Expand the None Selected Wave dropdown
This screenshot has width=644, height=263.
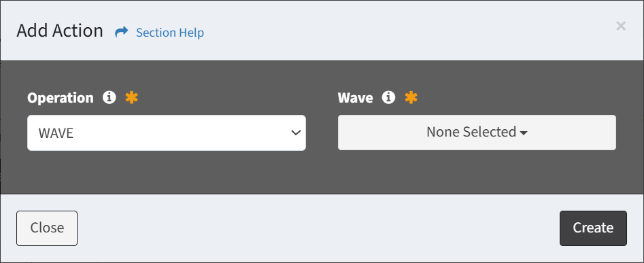[x=477, y=132]
